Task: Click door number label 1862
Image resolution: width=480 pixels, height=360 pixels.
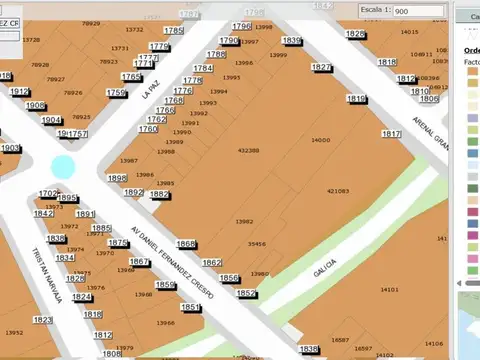Action: click(212, 263)
